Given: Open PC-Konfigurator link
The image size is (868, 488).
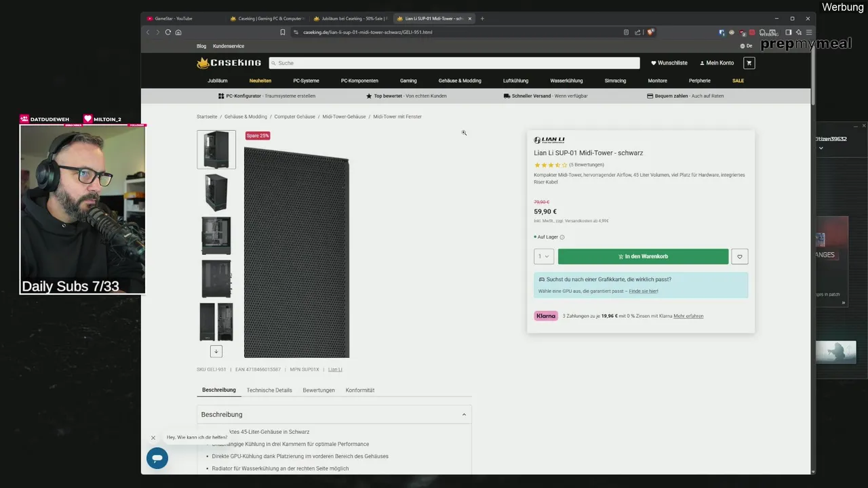Looking at the screenshot, I should click(267, 96).
